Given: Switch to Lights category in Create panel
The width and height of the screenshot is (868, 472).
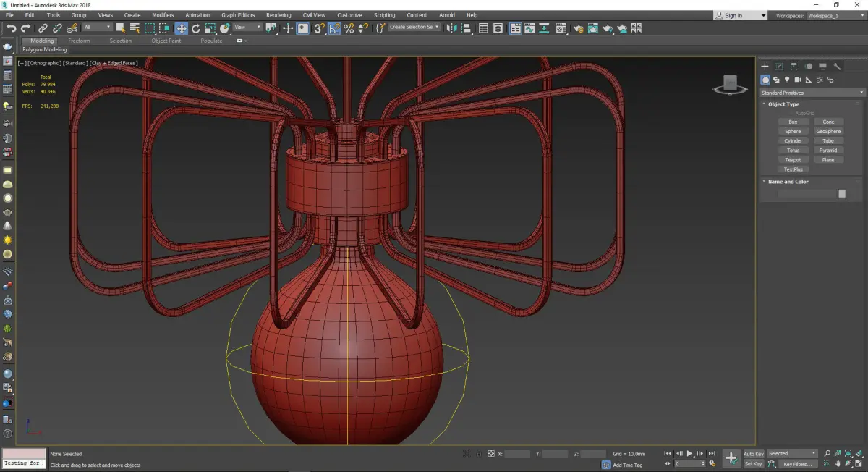Looking at the screenshot, I should tap(786, 80).
